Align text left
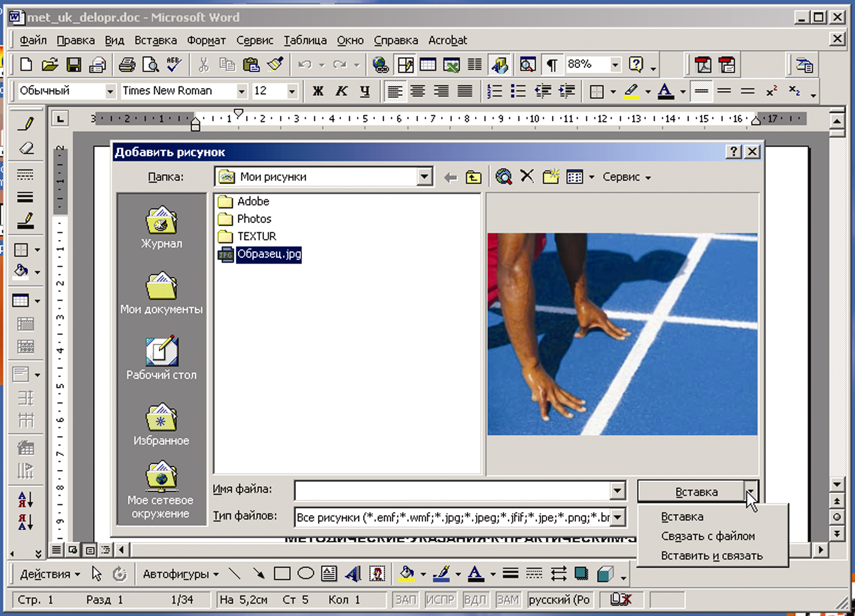The width and height of the screenshot is (855, 616). pos(395,91)
